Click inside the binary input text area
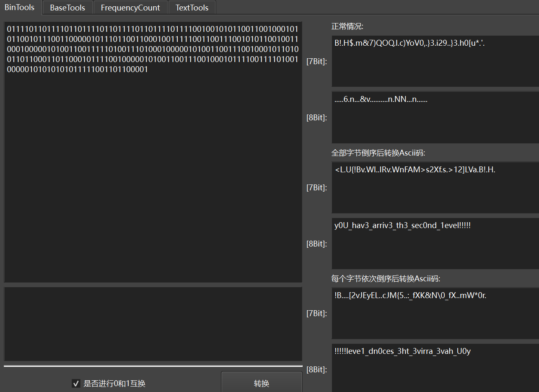 [153, 152]
